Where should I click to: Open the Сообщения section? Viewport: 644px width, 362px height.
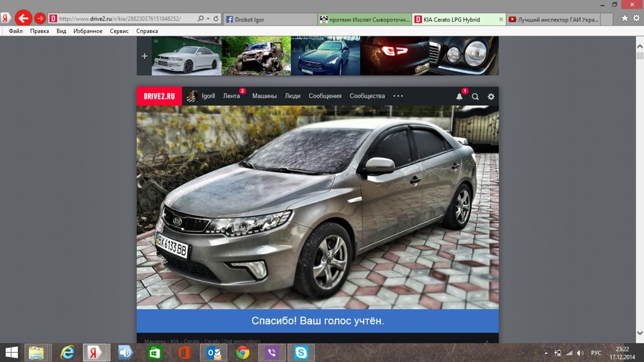point(325,96)
